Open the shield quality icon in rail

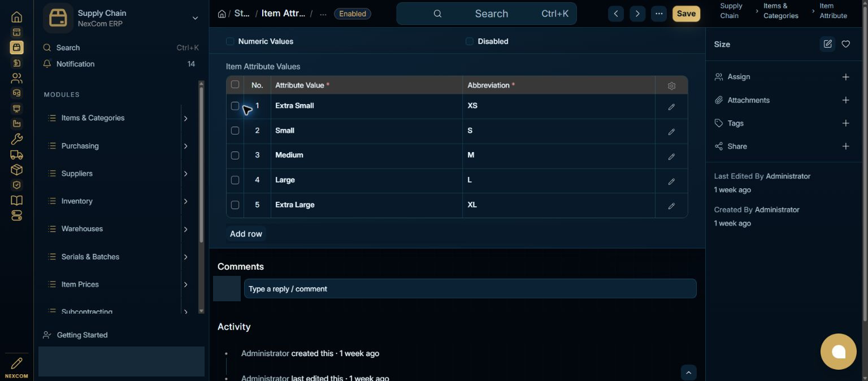(x=16, y=185)
